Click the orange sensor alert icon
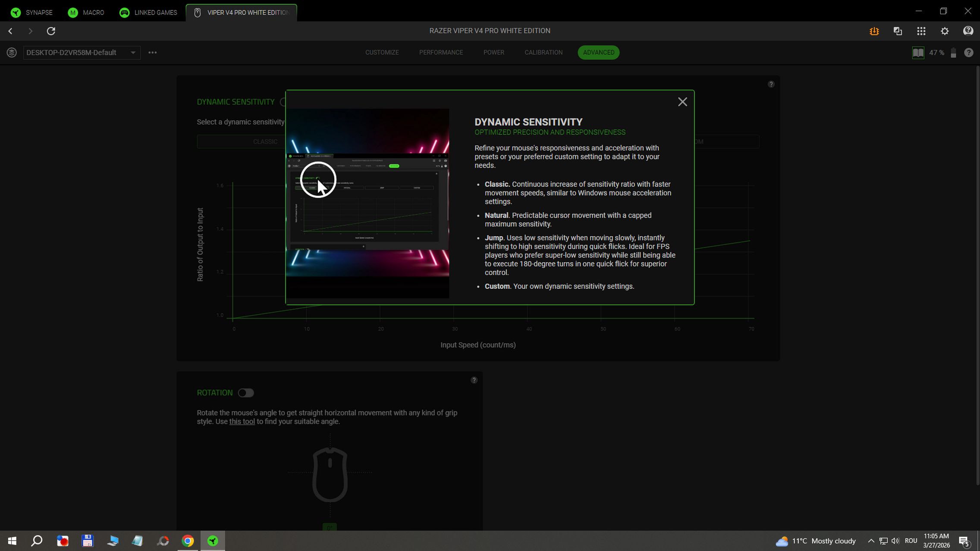Screen dimensions: 980x551 874,31
